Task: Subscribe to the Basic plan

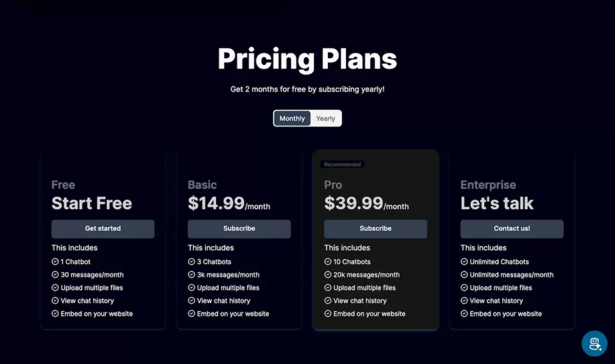Action: (x=239, y=229)
